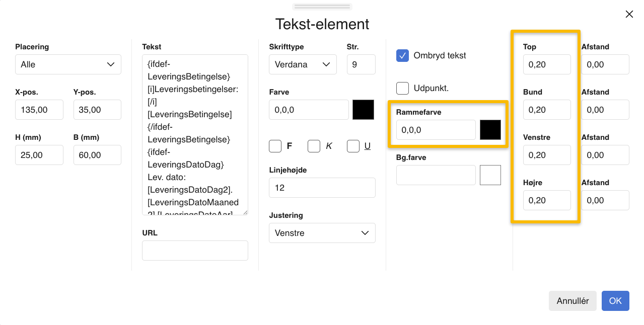Image resolution: width=644 pixels, height=325 pixels.
Task: Select the X-pos. input field
Action: 39,110
